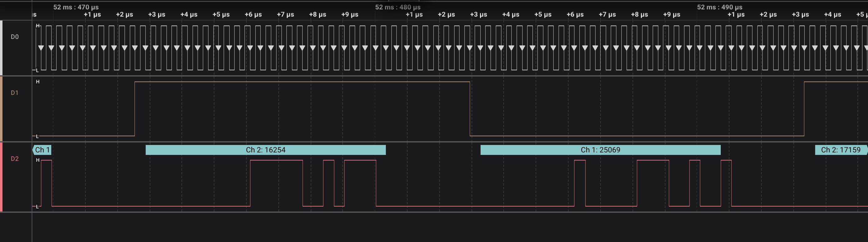Viewport: 868px width, 242px height.
Task: Click the "52 ms : 490 µs" time label
Action: click(x=720, y=7)
